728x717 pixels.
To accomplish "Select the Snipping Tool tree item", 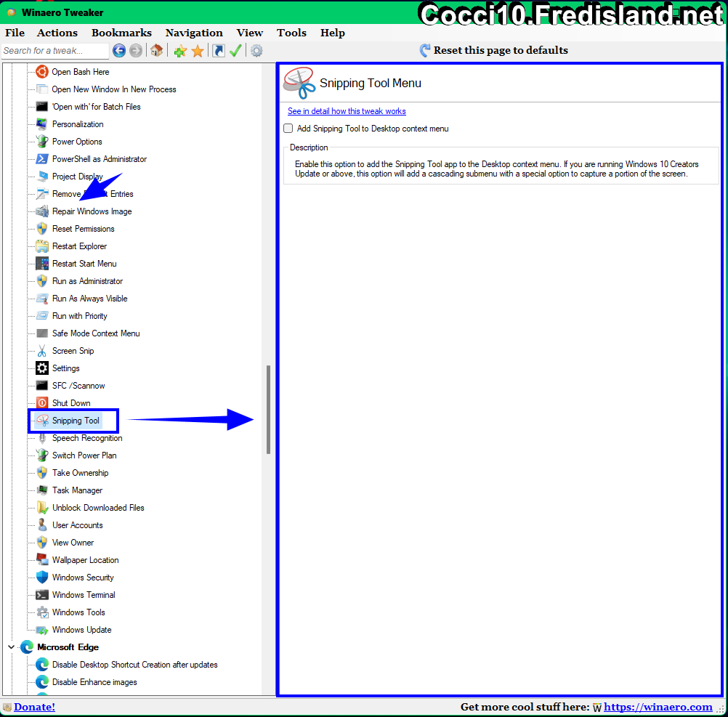I will click(x=76, y=421).
